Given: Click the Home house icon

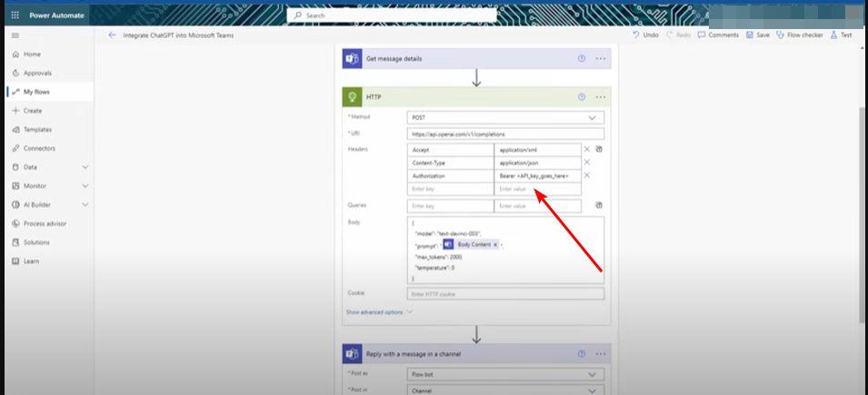Looking at the screenshot, I should pyautogui.click(x=15, y=54).
